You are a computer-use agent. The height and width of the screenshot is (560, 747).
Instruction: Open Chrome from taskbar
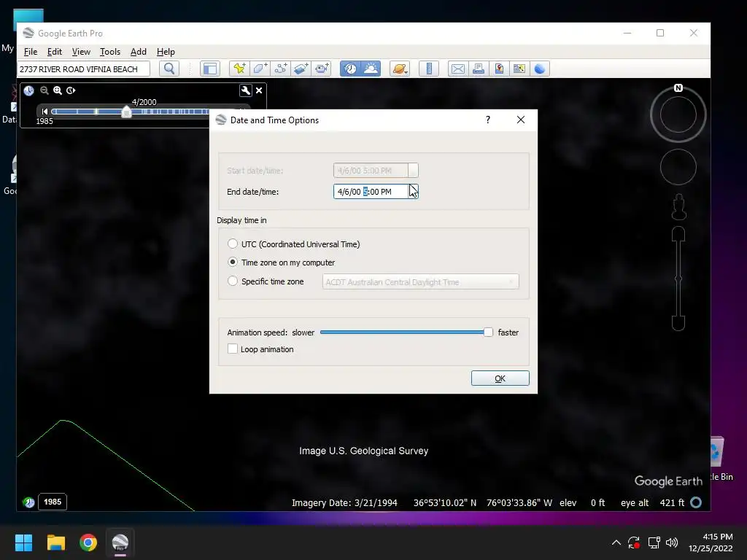[88, 542]
